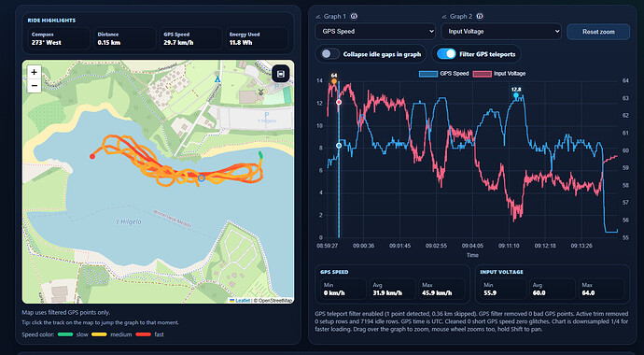Open the Graph 1 info icon
Image resolution: width=644 pixels, height=355 pixels.
click(x=354, y=17)
